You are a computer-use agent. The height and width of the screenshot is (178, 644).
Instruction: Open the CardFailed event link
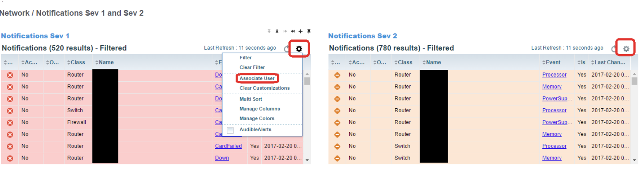228,146
